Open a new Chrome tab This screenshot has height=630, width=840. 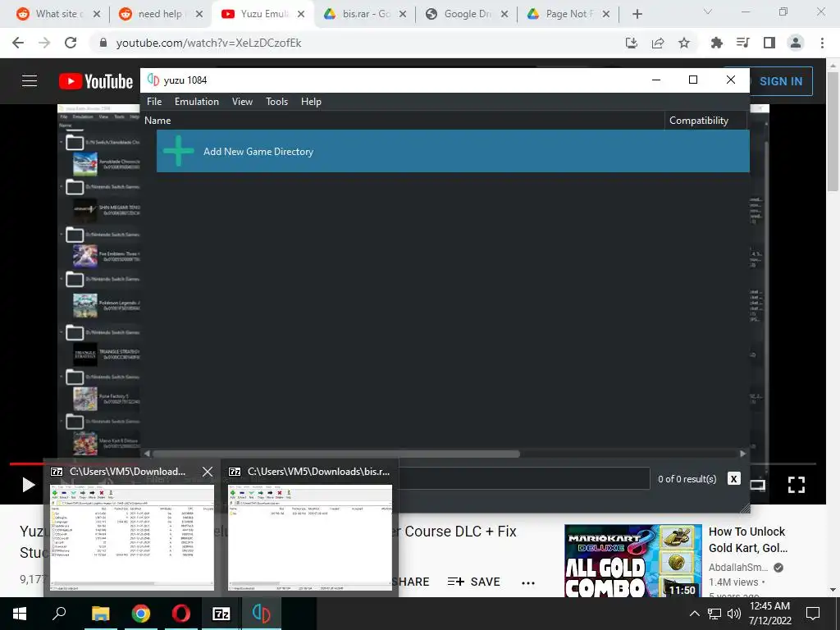tap(637, 14)
